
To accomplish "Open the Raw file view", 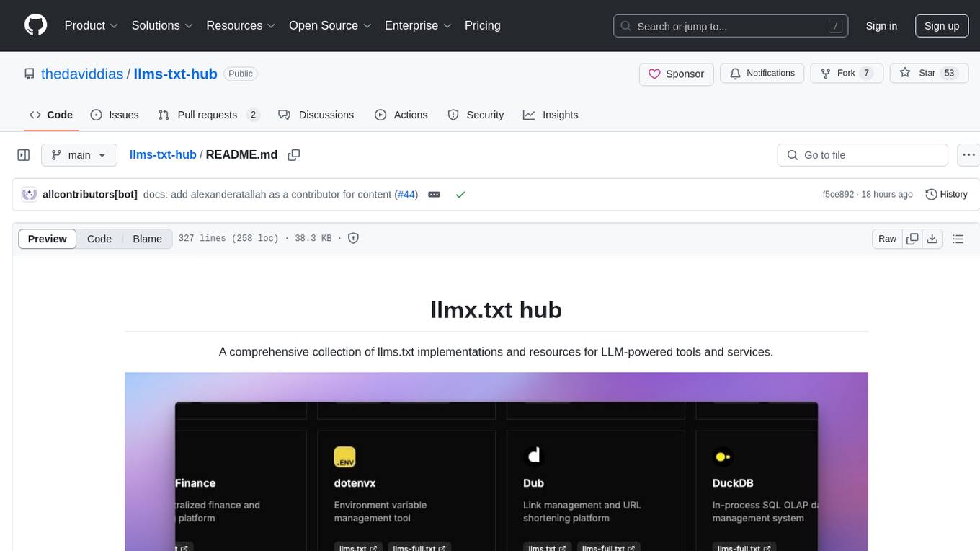I will tap(888, 239).
